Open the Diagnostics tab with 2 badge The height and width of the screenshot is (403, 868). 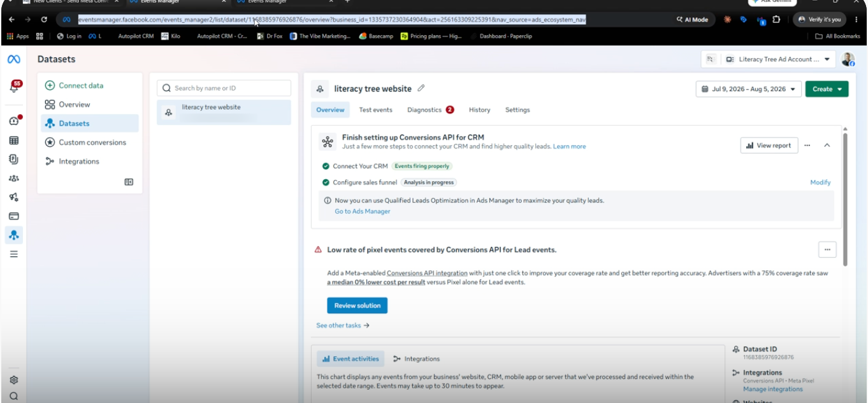click(x=431, y=110)
